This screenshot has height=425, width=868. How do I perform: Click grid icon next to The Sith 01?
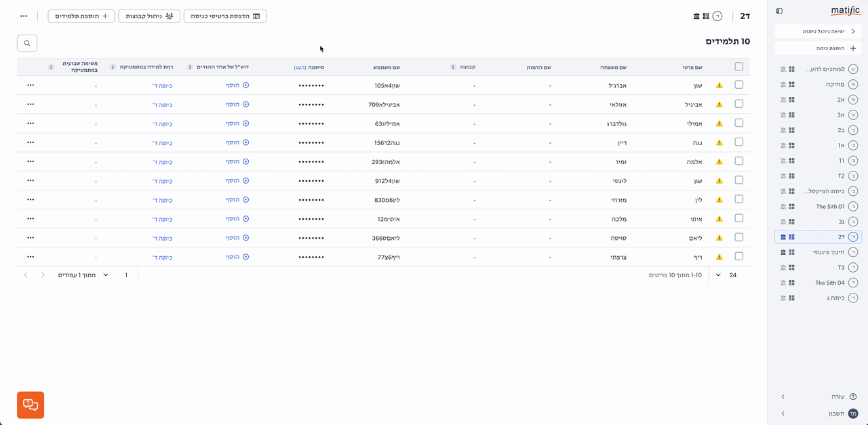click(x=791, y=206)
